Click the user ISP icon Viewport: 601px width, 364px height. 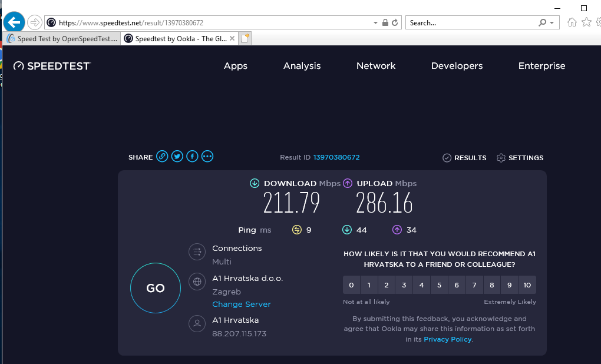tap(197, 323)
